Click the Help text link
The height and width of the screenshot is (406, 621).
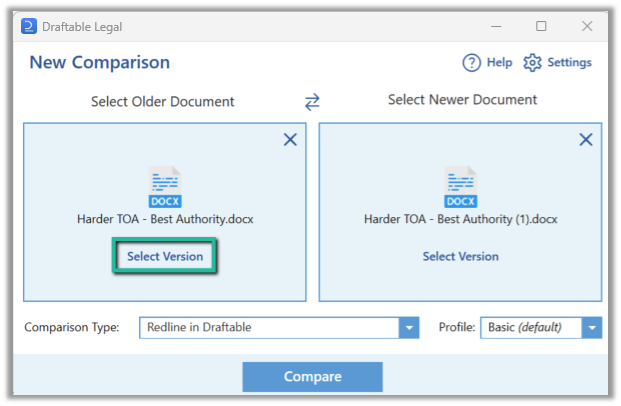coord(499,62)
